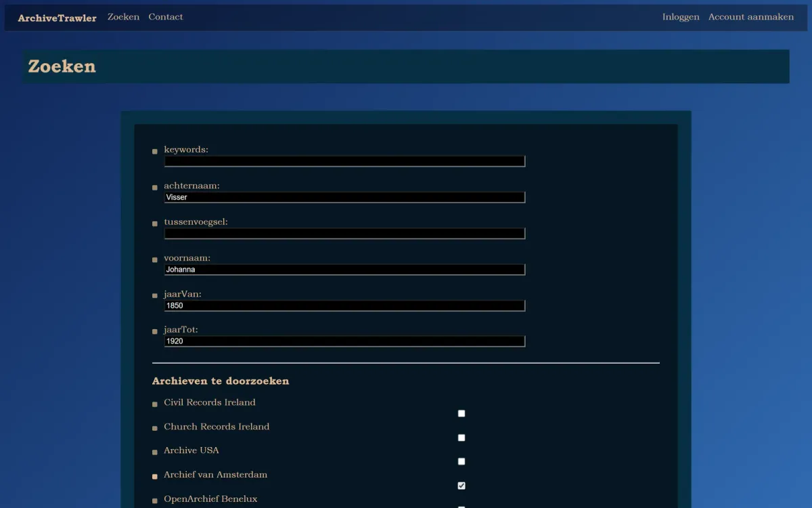Click the jaarVan field showing 1850
The height and width of the screenshot is (508, 812).
344,305
